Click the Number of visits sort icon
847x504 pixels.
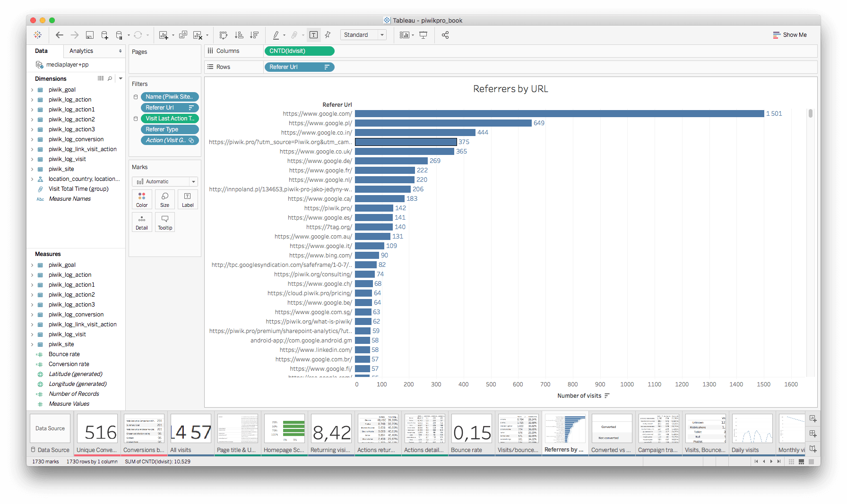[x=607, y=396]
